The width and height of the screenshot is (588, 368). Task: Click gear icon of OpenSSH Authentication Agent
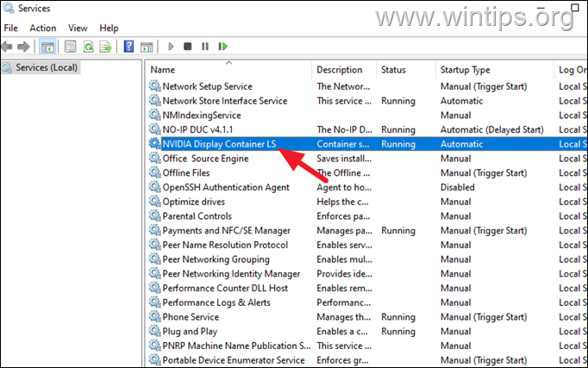click(x=154, y=187)
